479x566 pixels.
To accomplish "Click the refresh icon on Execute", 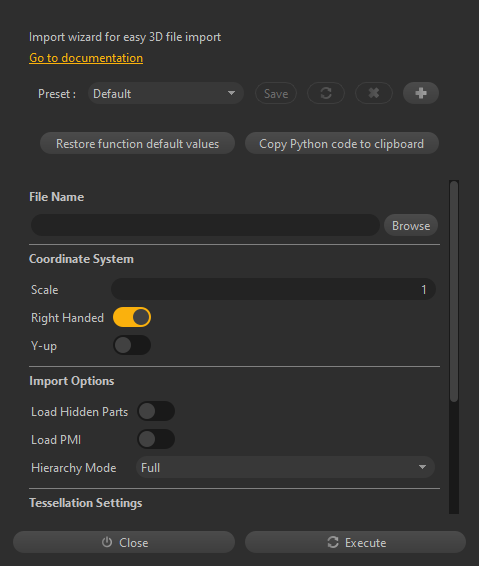I will (x=333, y=542).
